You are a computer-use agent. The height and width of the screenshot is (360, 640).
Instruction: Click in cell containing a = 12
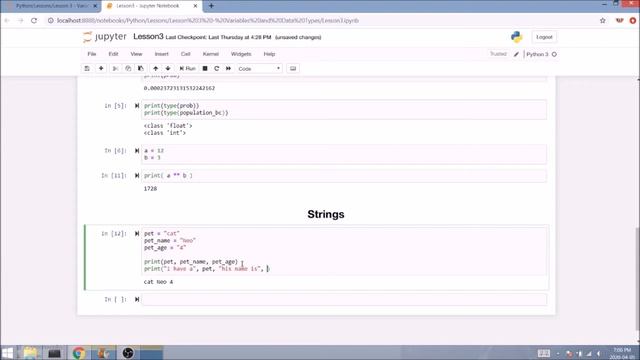click(344, 154)
